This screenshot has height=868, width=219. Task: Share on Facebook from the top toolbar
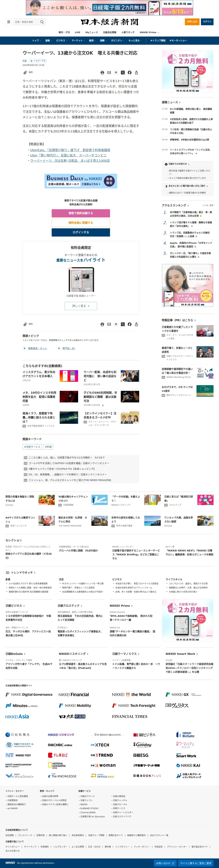point(129,72)
